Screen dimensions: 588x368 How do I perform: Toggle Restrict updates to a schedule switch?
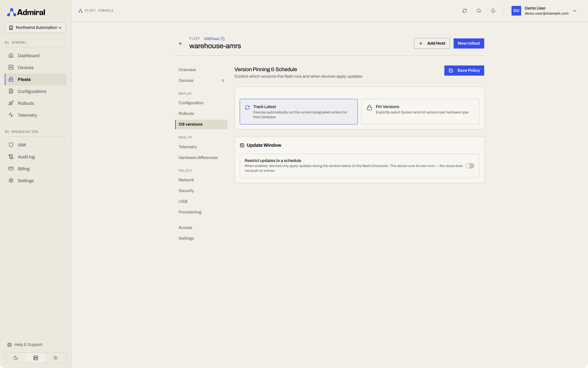(x=470, y=166)
